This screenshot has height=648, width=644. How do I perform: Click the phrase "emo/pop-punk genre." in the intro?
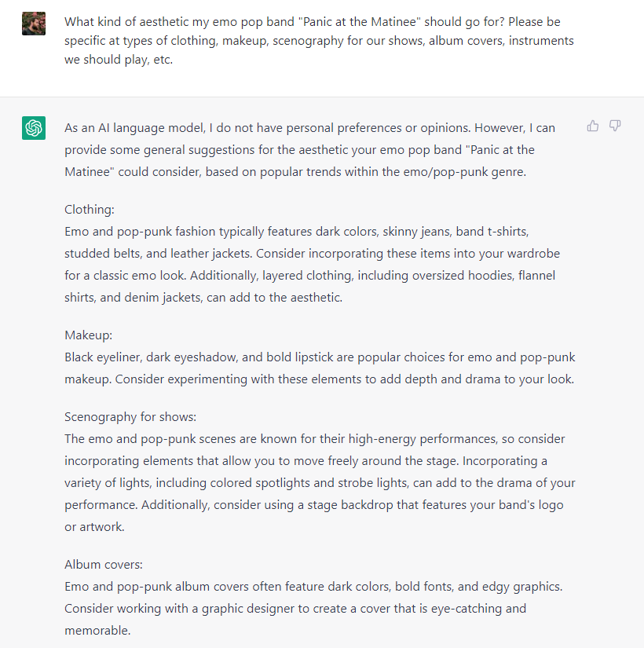click(465, 172)
